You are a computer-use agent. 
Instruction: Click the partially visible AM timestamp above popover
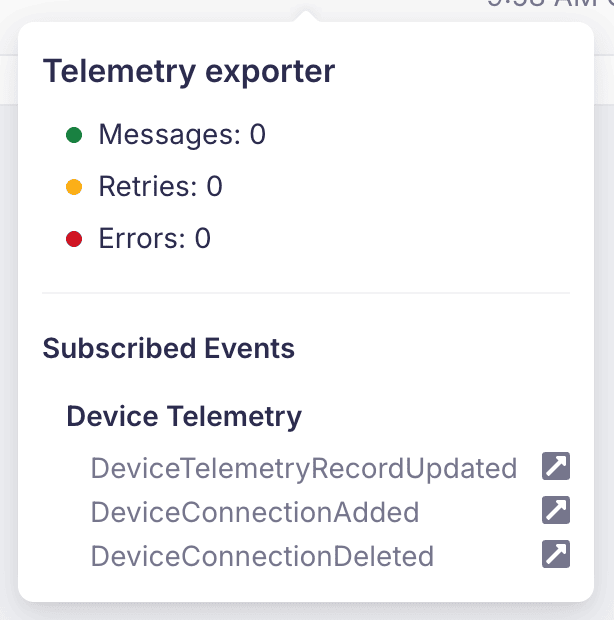(x=550, y=4)
